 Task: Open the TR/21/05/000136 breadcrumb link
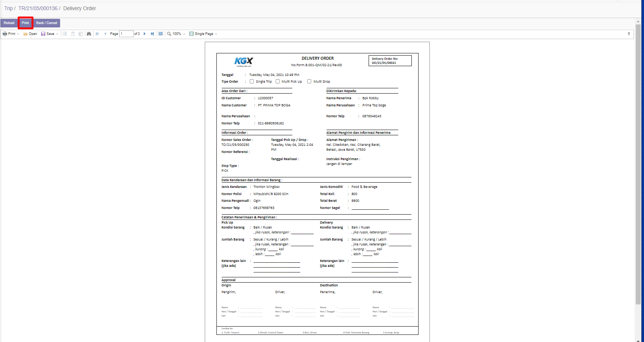click(38, 8)
